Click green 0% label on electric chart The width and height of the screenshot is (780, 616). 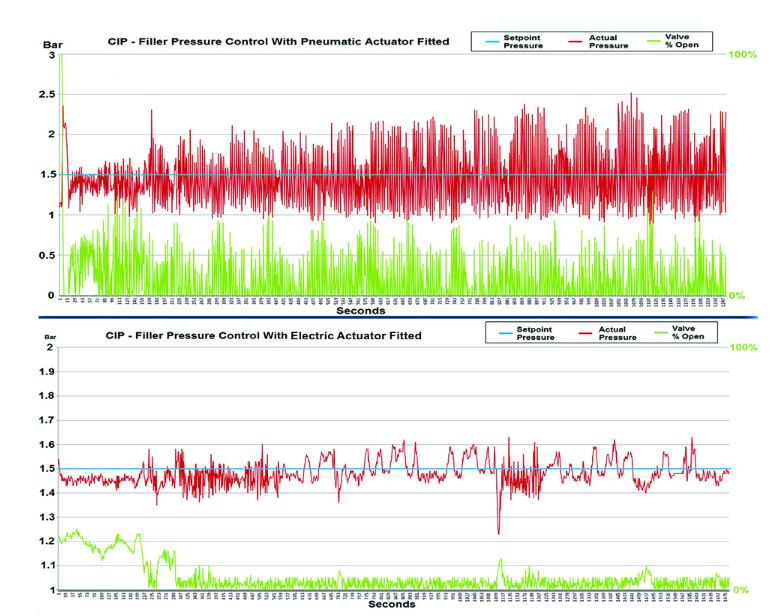(742, 590)
